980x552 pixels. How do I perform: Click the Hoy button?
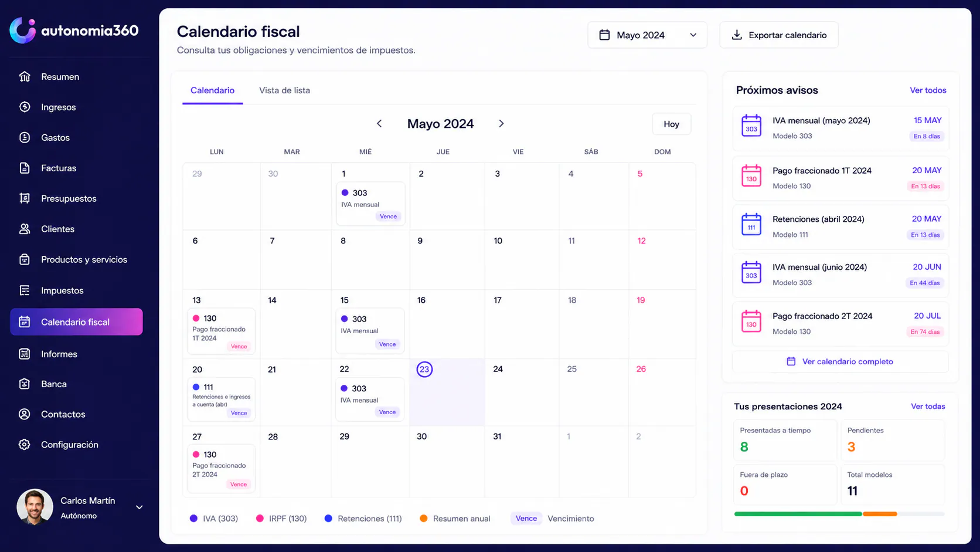pos(672,124)
